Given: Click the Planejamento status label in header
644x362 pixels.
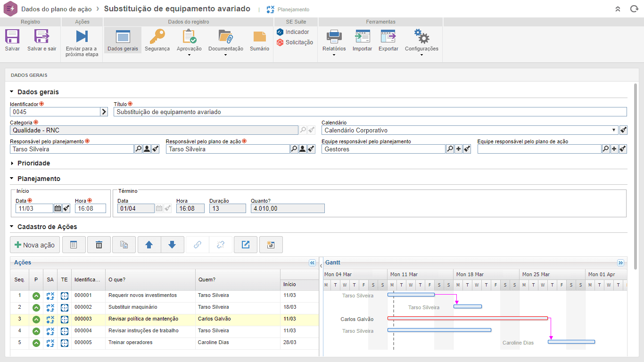Looking at the screenshot, I should tap(293, 9).
